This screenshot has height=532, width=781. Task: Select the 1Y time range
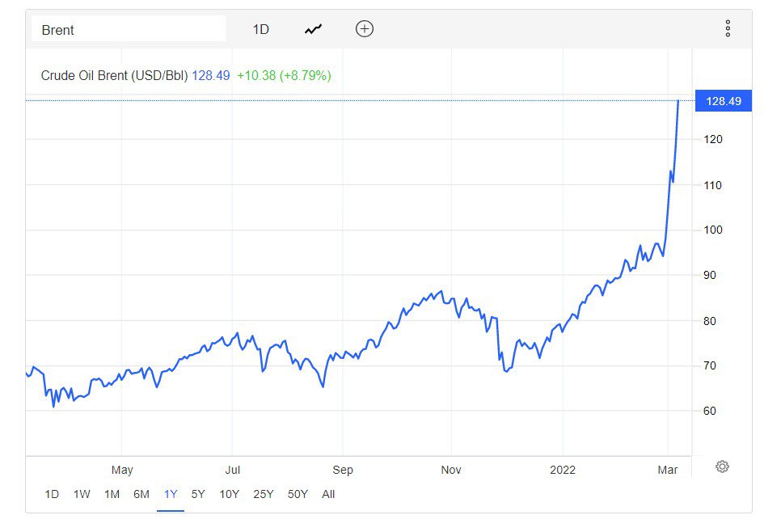click(x=171, y=494)
